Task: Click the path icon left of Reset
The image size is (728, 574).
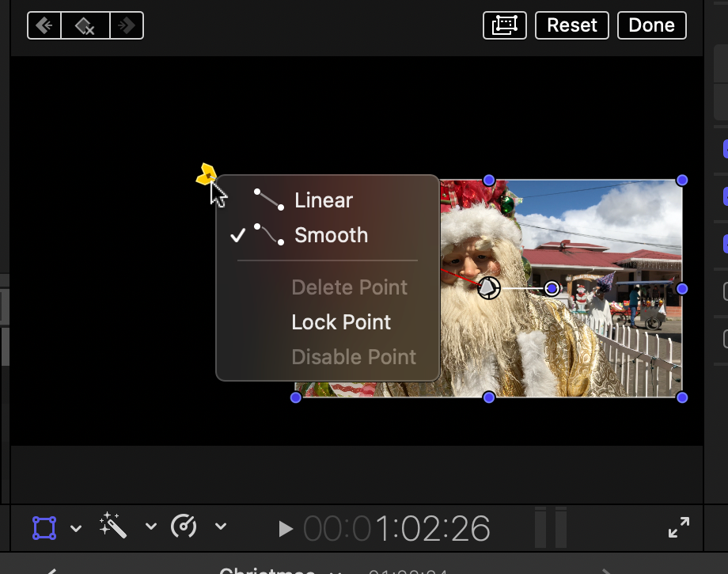Action: coord(505,25)
